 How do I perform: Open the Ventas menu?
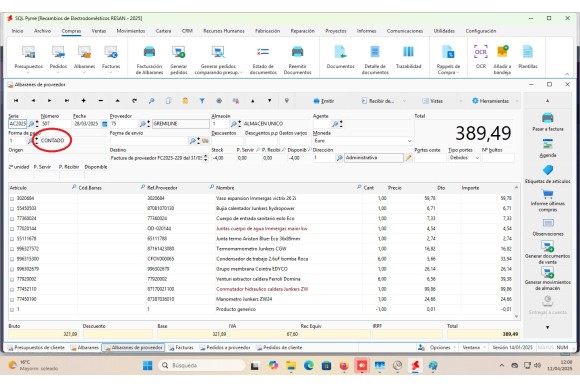[x=98, y=31]
